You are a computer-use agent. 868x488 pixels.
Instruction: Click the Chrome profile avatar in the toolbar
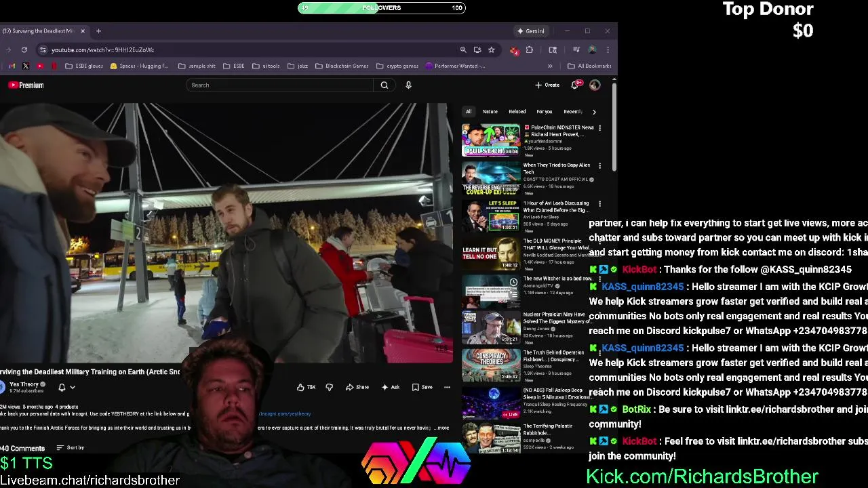(592, 49)
